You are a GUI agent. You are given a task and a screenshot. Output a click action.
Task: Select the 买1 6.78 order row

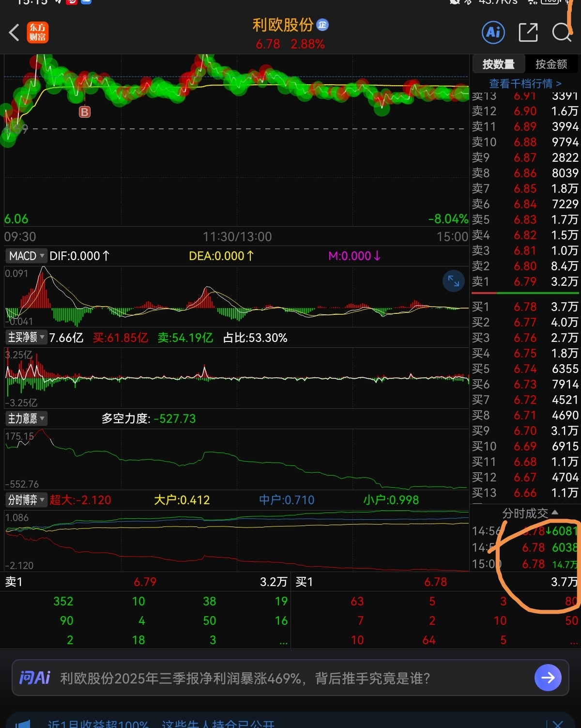525,307
